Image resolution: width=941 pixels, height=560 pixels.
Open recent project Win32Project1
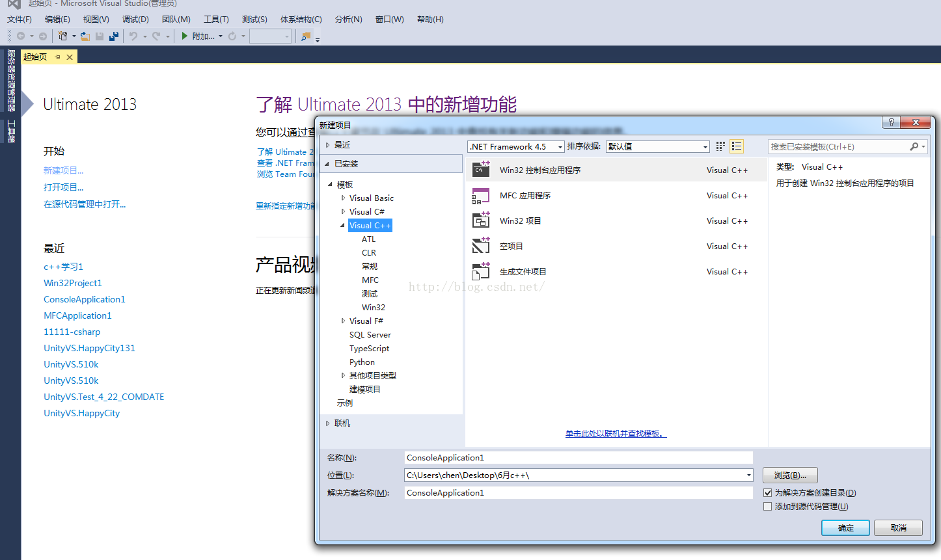pyautogui.click(x=73, y=283)
